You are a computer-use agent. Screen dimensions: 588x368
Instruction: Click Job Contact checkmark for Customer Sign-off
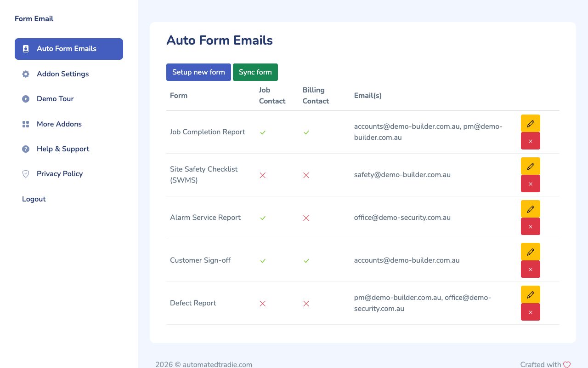point(263,261)
